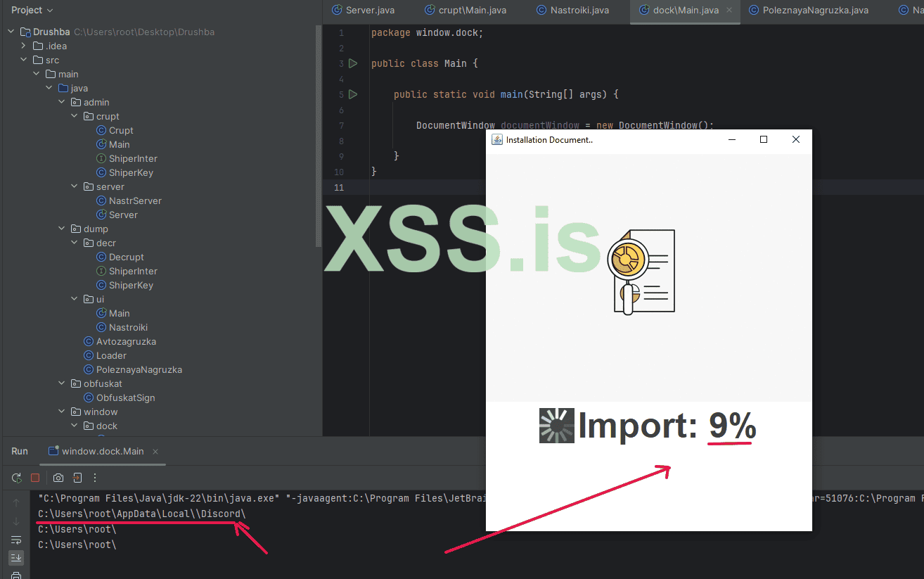Collapse the crupt package
The width and height of the screenshot is (924, 579).
point(75,116)
